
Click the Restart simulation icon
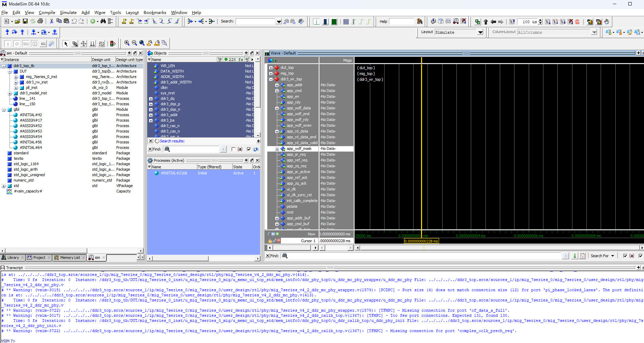point(512,21)
